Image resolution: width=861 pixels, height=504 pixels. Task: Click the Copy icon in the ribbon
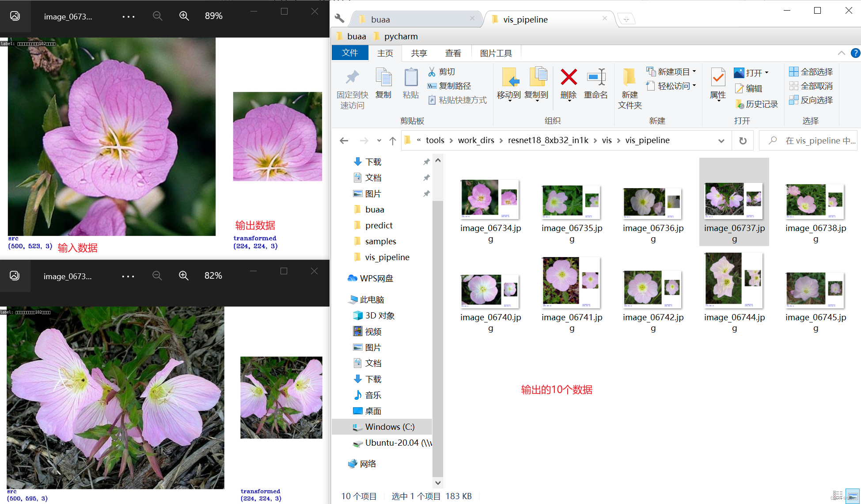(x=383, y=77)
